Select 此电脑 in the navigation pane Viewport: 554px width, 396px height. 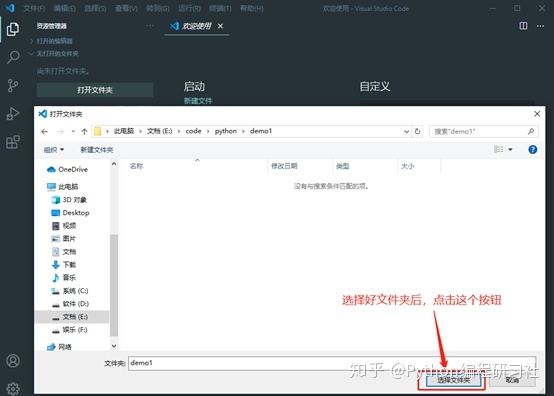coord(63,187)
